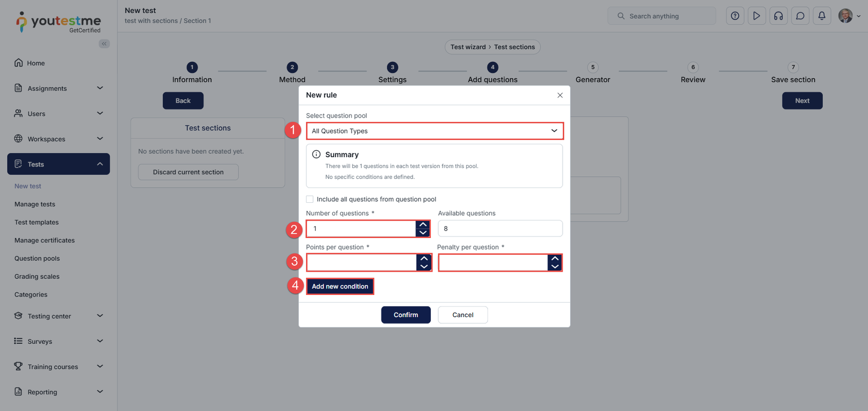Enable Include all questions from question pool

pyautogui.click(x=310, y=199)
